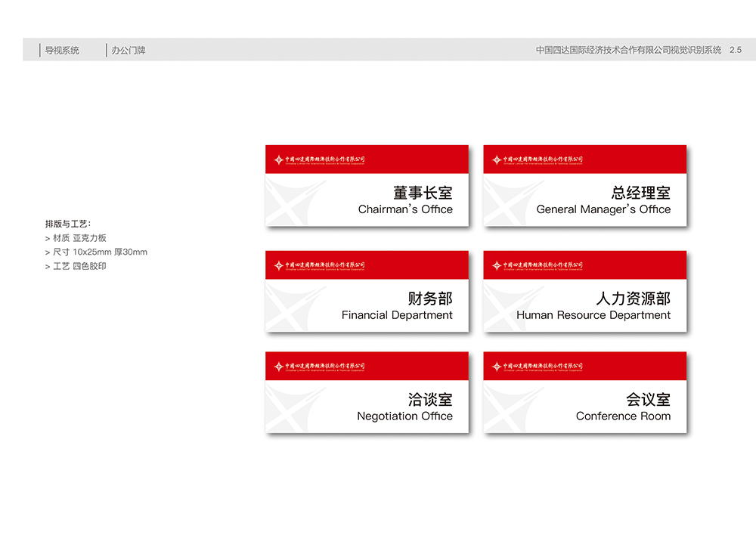This screenshot has width=756, height=557.
Task: Select the 总经理室 door sign text
Action: pos(641,193)
